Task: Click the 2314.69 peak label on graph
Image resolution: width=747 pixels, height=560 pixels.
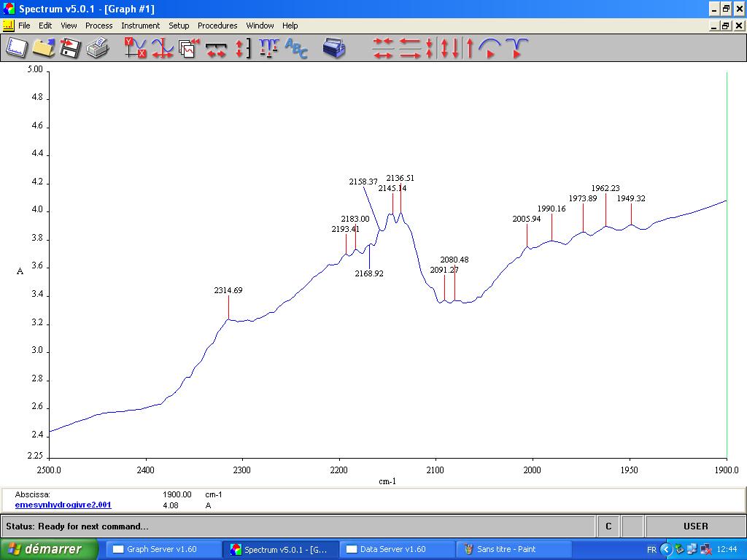Action: point(228,290)
